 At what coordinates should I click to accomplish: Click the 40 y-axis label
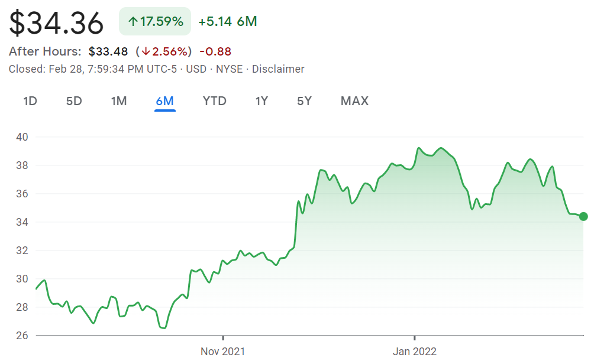click(23, 137)
